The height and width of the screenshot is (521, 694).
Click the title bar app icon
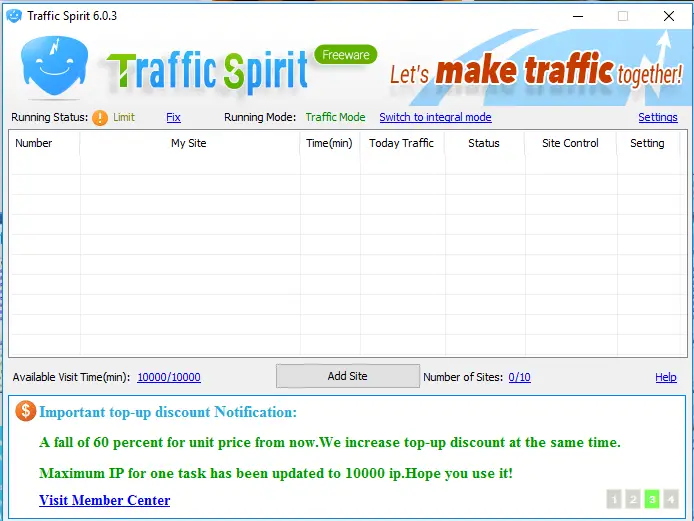pos(14,16)
